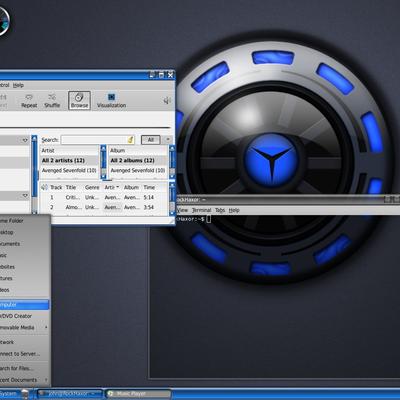Open the System menu on the panel

9,394
